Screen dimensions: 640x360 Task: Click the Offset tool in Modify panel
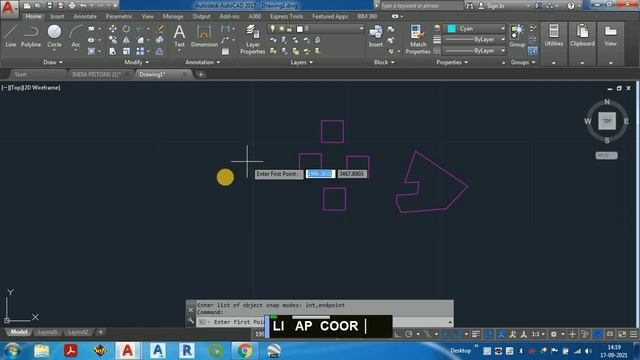(x=160, y=51)
